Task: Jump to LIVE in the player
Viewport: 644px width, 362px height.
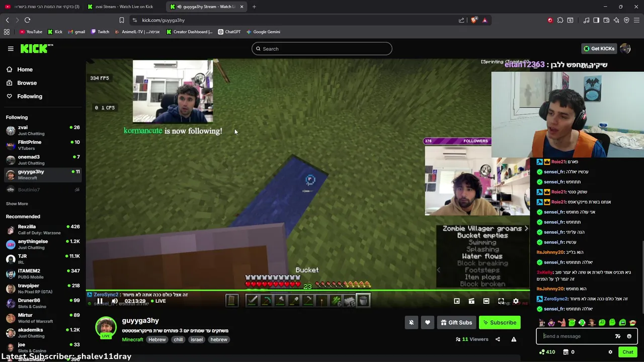Action: (x=158, y=301)
